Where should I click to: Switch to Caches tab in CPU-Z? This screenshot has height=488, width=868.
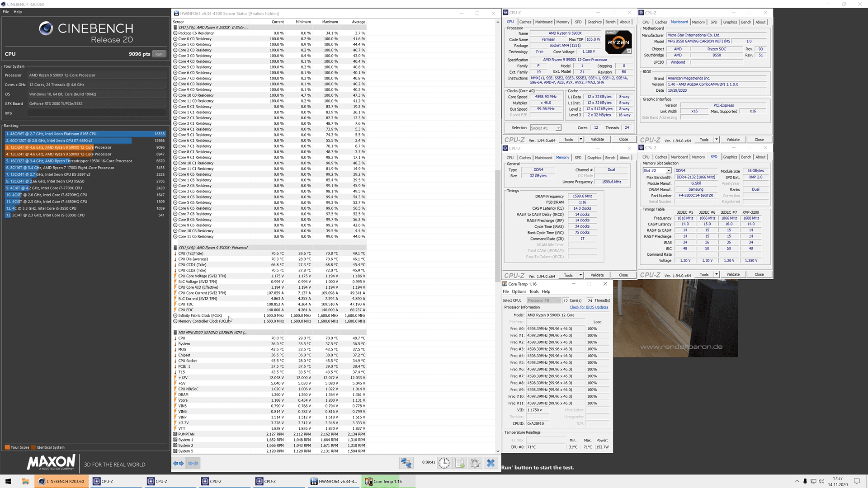coord(525,22)
